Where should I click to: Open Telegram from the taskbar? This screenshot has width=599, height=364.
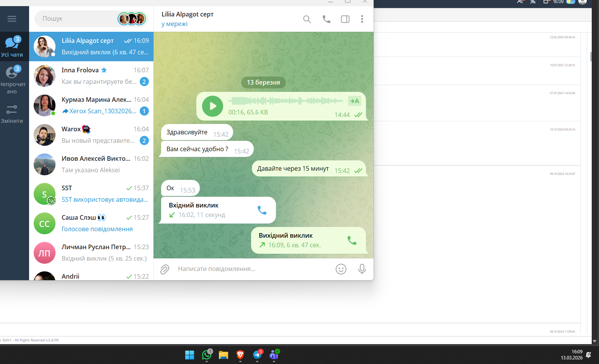258,355
